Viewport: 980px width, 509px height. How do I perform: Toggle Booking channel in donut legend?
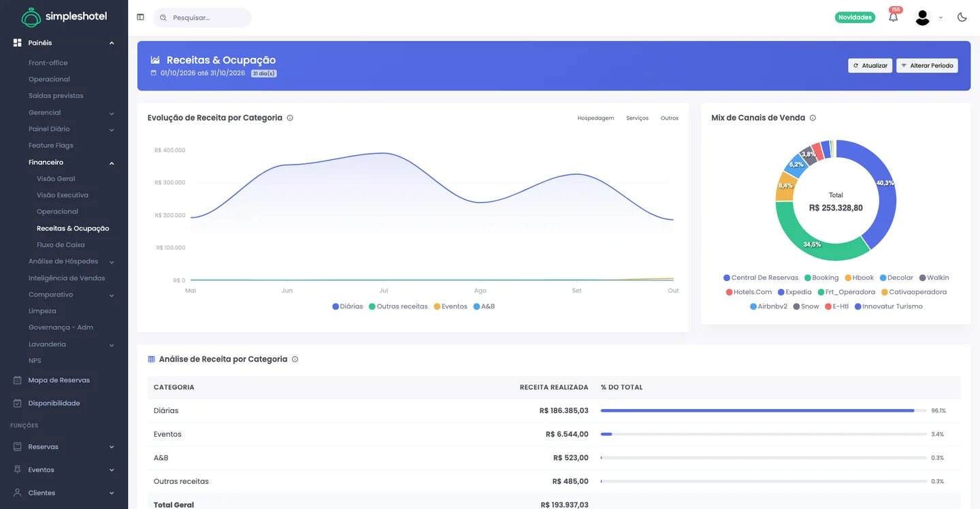[821, 278]
